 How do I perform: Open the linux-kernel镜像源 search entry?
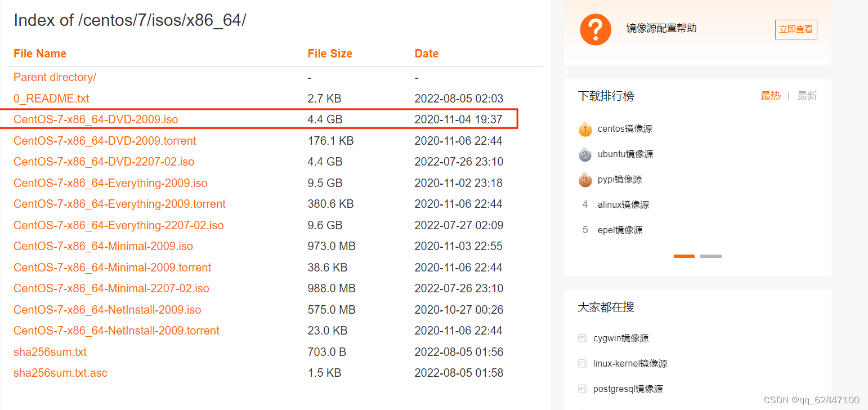(x=630, y=364)
